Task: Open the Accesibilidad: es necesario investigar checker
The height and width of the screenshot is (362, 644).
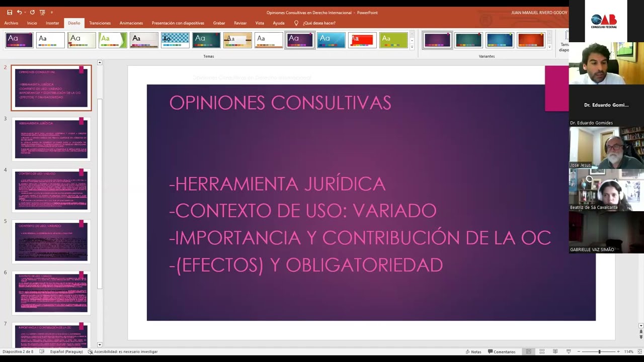Action: [123, 352]
